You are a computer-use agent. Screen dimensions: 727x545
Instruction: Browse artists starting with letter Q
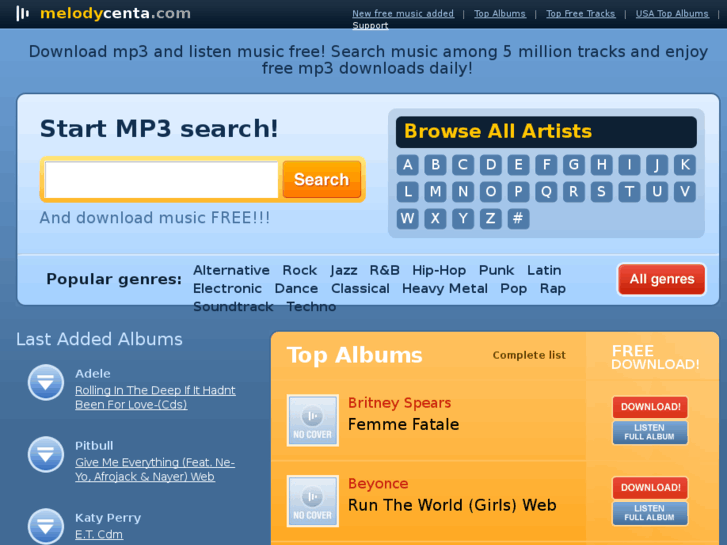546,192
